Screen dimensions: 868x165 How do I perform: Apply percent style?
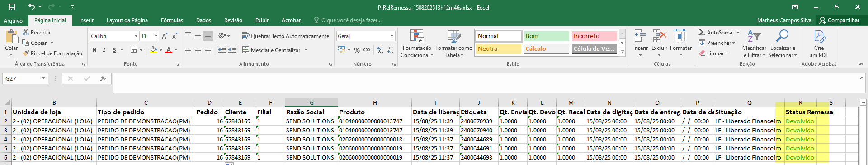click(x=357, y=50)
